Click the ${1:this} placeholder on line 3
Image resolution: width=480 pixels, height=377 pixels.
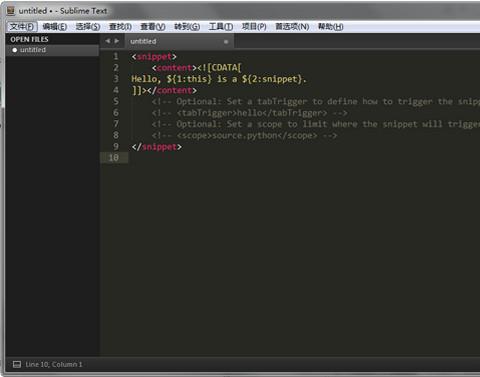click(189, 79)
